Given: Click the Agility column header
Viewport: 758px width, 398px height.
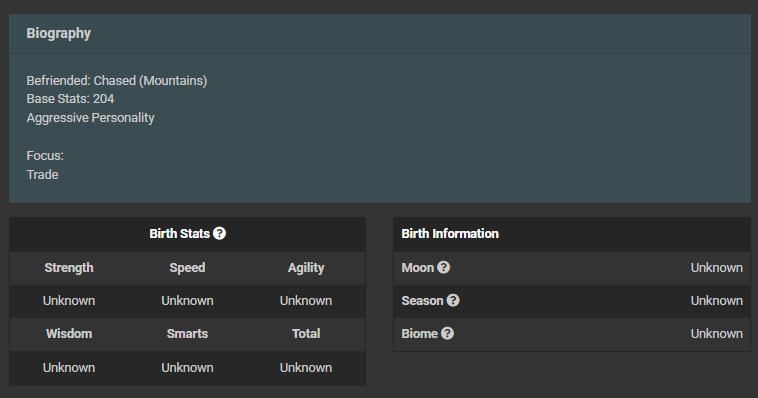Looking at the screenshot, I should (x=306, y=267).
